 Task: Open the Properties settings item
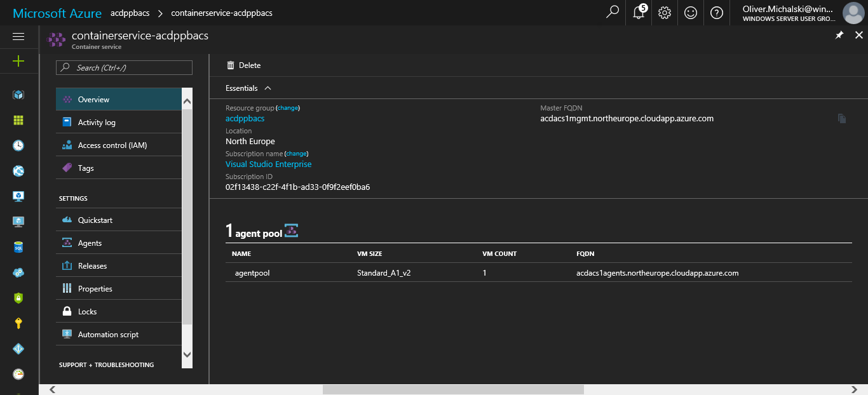tap(119, 288)
